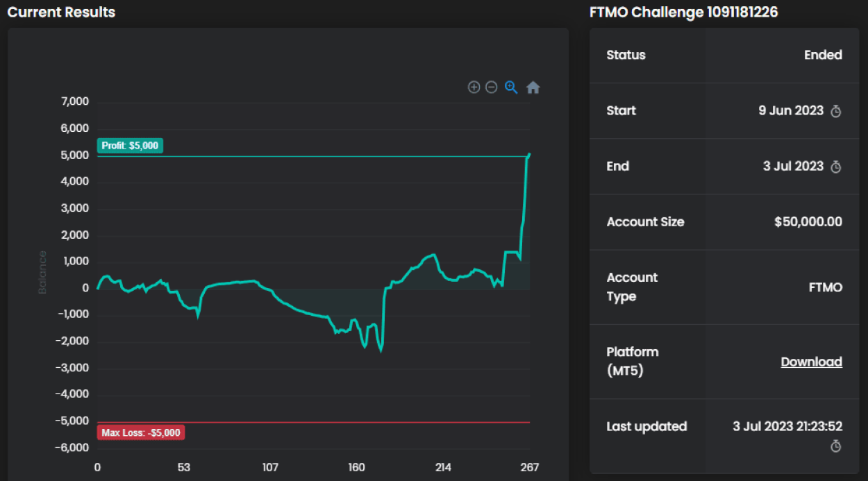
Task: Click the vertical Balance axis title
Action: (43, 272)
